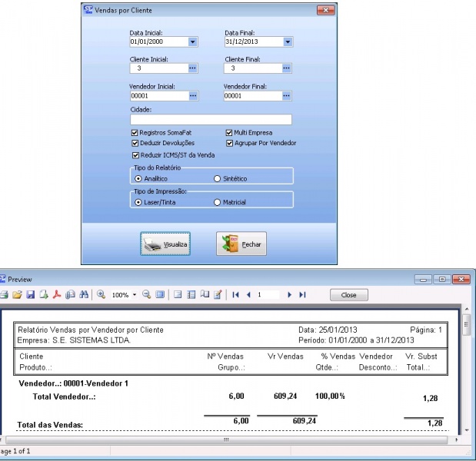Go to the first page arrow
This screenshot has width=476, height=461.
(x=236, y=295)
